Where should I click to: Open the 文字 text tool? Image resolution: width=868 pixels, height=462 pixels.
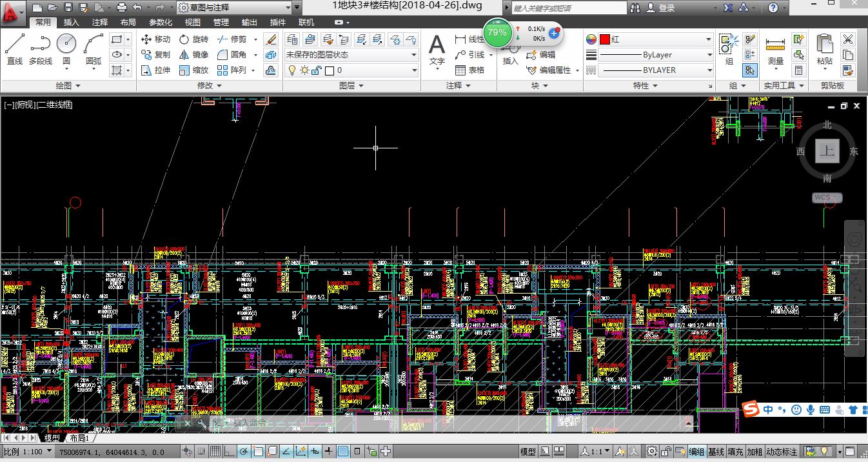click(x=437, y=50)
